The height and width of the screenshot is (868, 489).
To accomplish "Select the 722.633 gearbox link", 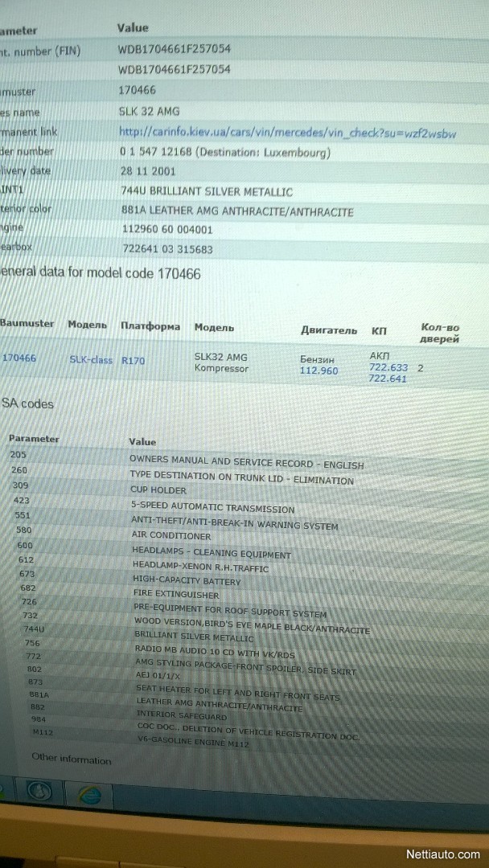I will tap(388, 367).
